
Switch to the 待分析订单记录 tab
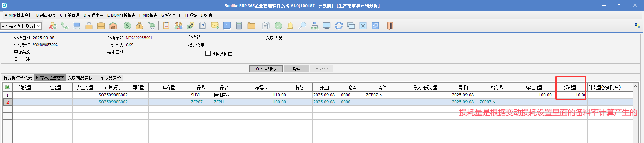coord(18,78)
